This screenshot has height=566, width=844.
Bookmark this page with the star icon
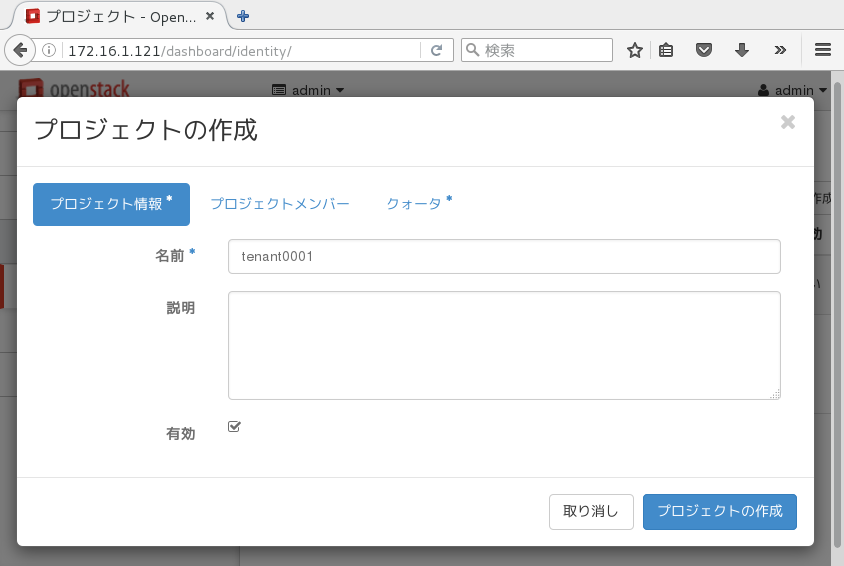tap(634, 50)
